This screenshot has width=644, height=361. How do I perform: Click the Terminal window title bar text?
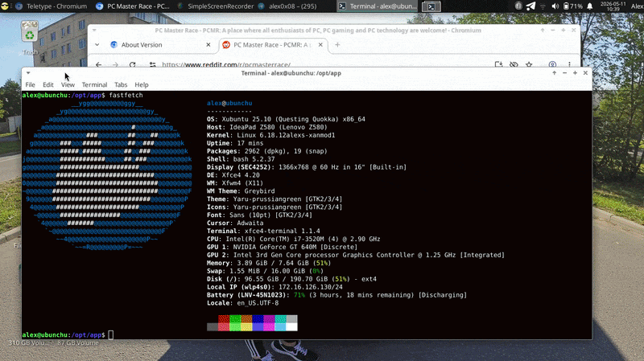point(291,73)
